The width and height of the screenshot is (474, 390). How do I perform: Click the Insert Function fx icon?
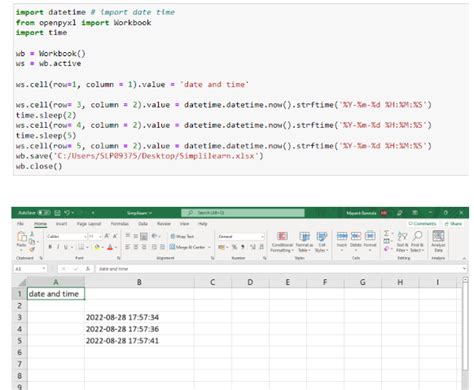[87, 269]
